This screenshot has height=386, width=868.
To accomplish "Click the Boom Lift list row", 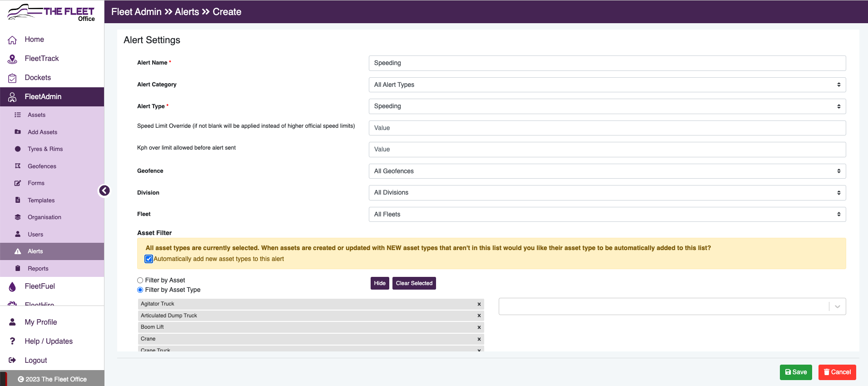I will (x=311, y=327).
